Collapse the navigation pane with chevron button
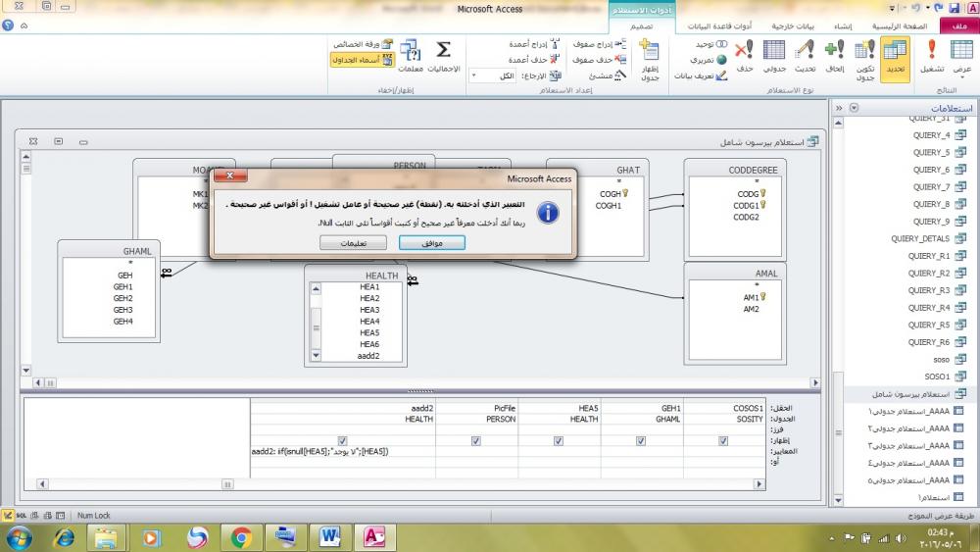Image resolution: width=980 pixels, height=552 pixels. coord(839,108)
